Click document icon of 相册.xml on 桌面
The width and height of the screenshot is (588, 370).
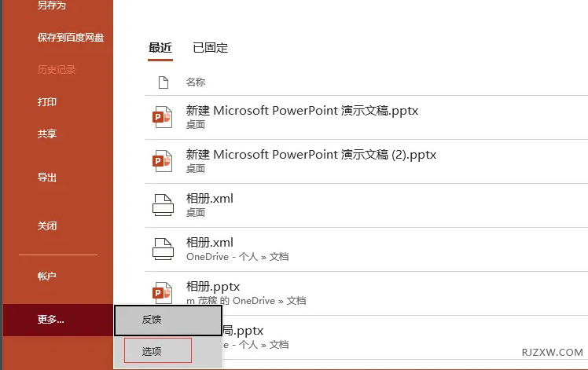161,204
